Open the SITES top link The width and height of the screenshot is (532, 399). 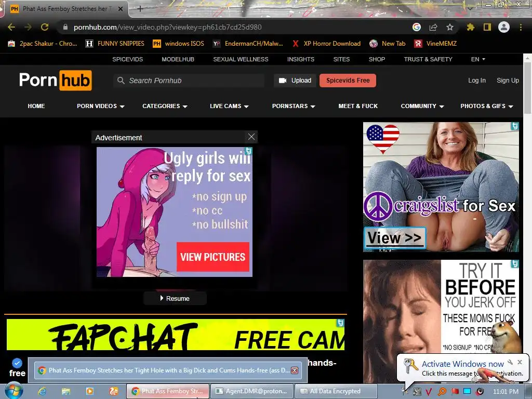click(x=341, y=59)
